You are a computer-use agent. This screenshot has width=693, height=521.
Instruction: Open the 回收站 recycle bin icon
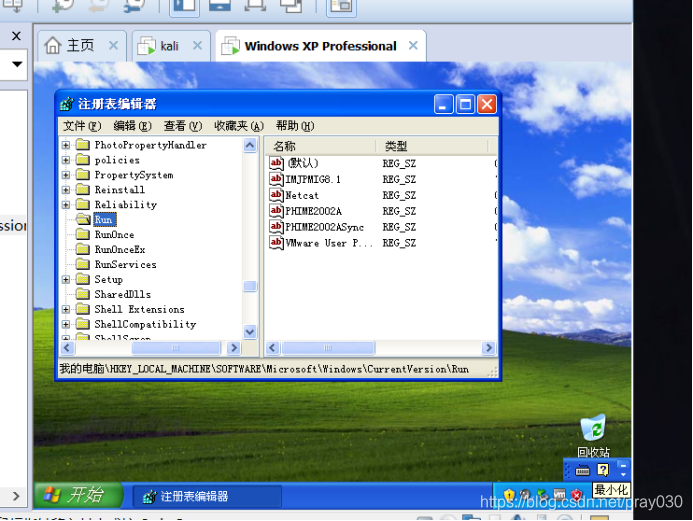point(594,436)
